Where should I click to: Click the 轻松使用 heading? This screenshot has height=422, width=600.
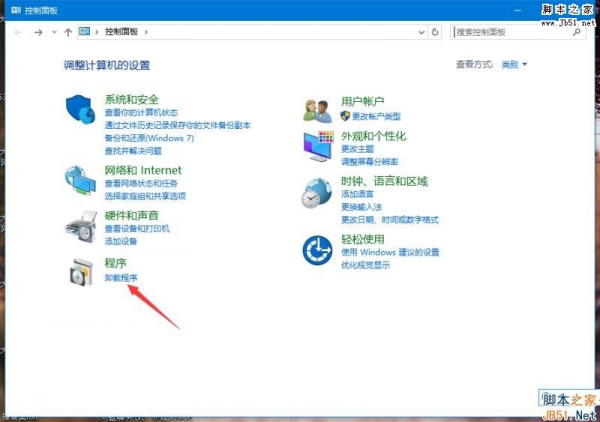tap(363, 239)
